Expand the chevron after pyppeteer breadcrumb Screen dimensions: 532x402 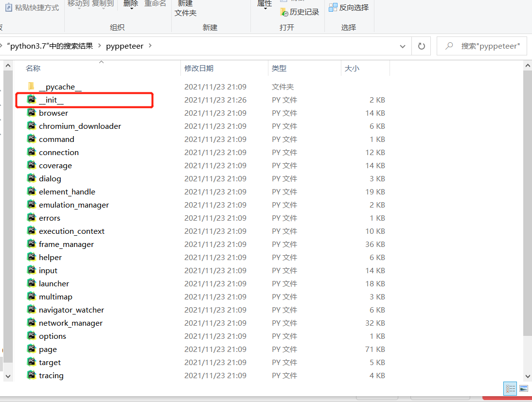150,46
